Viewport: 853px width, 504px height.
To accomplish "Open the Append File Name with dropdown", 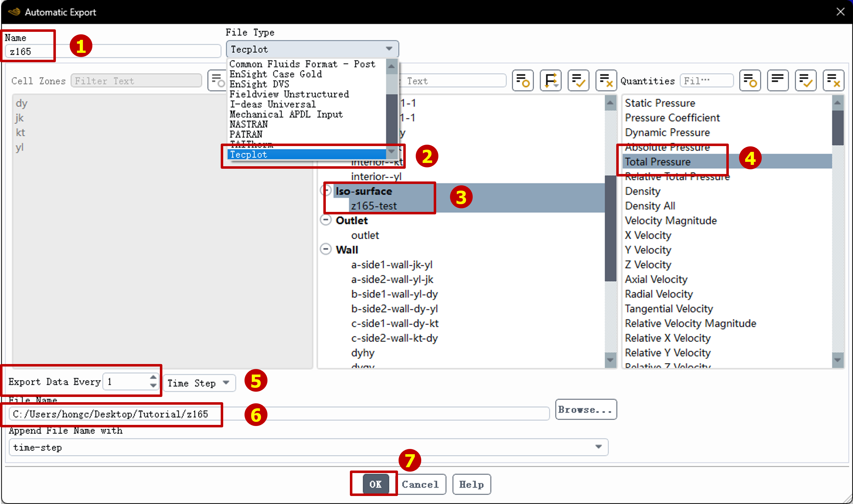I will pyautogui.click(x=308, y=447).
